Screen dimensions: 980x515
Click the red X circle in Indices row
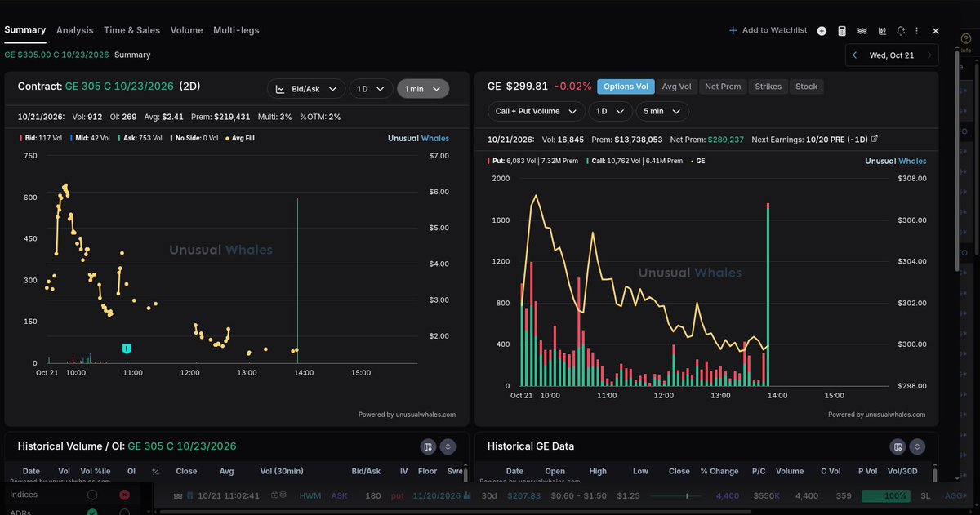[124, 495]
